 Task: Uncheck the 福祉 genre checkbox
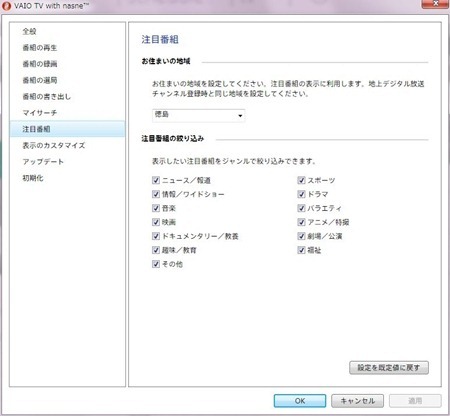[301, 250]
